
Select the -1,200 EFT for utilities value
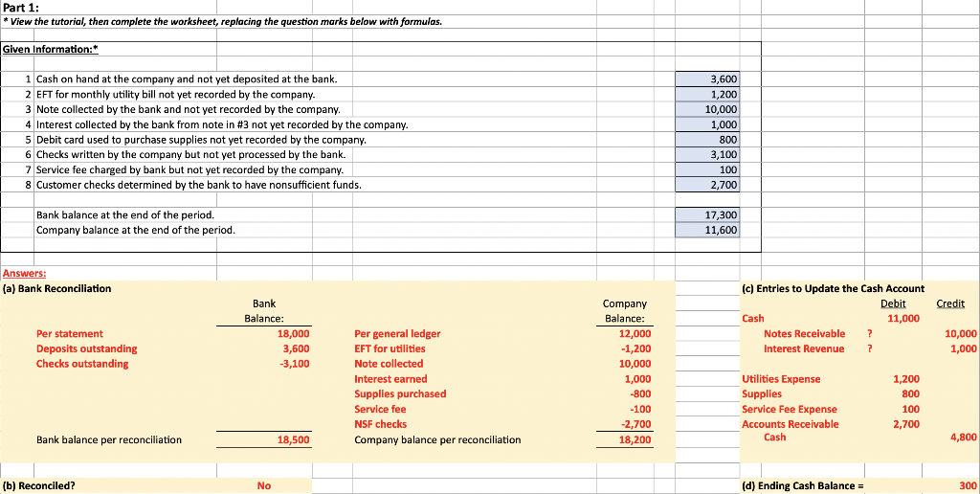tap(635, 348)
